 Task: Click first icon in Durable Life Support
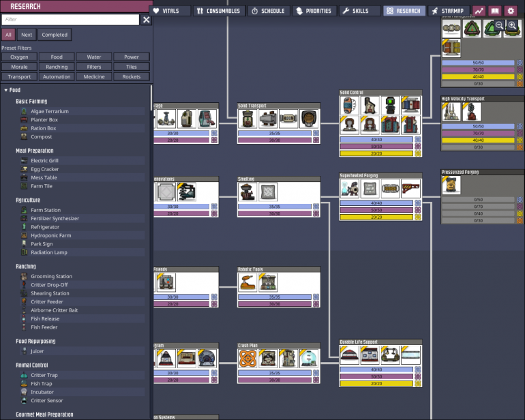[349, 355]
